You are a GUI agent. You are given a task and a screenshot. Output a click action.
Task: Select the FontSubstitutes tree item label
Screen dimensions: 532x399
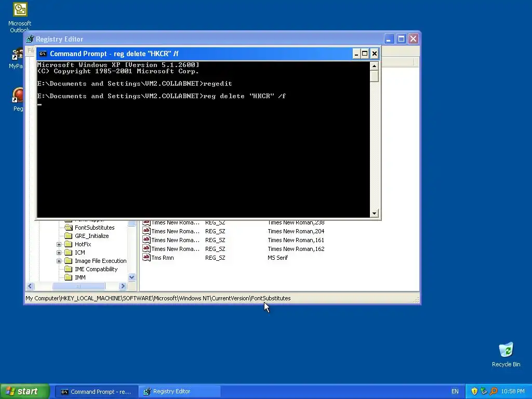click(95, 228)
